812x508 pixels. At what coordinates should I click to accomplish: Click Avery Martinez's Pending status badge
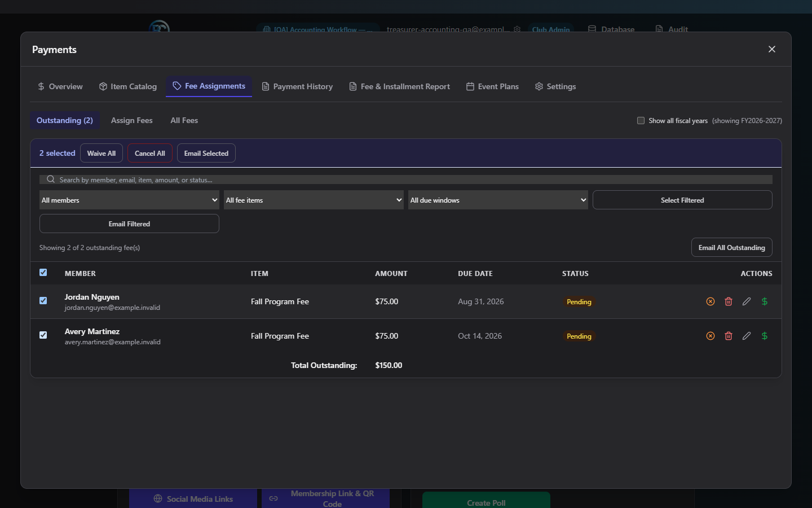[579, 336]
